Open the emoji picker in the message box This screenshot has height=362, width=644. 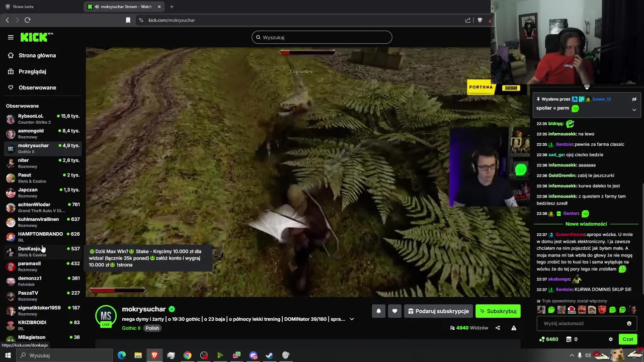[x=629, y=324]
